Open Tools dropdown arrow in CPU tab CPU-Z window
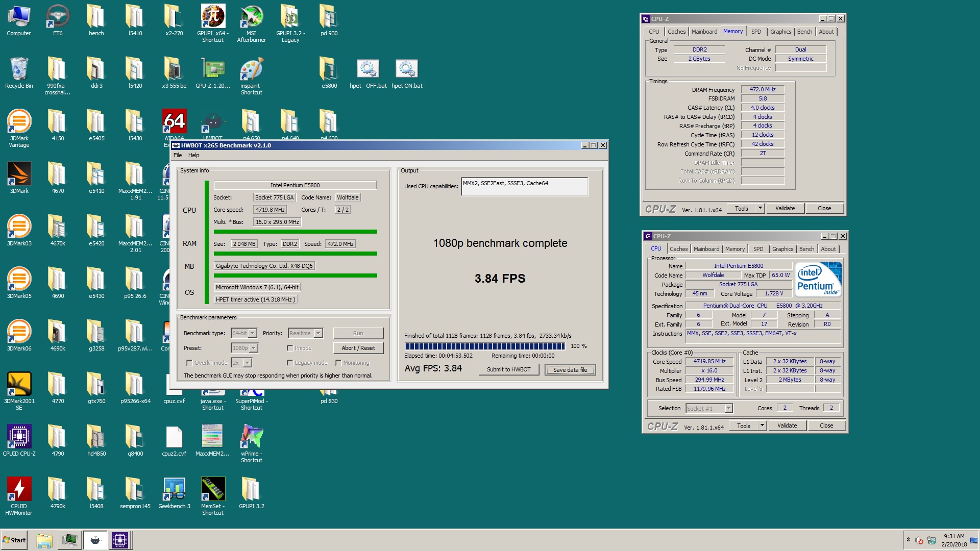980x551 pixels. (x=762, y=425)
